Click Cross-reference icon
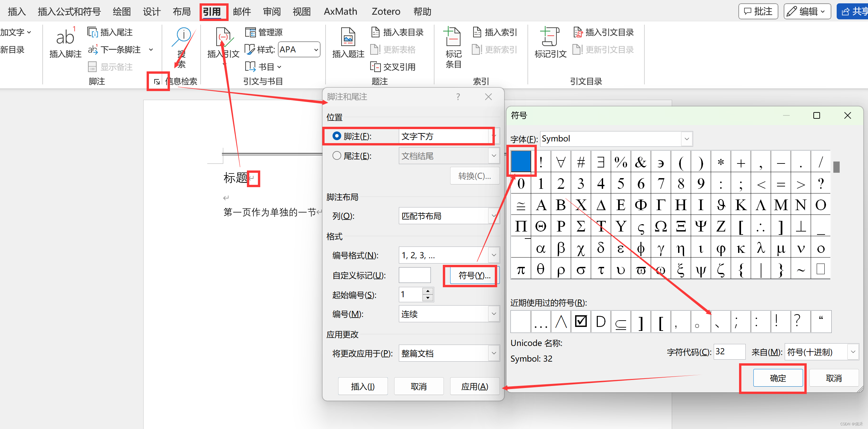 [x=375, y=67]
